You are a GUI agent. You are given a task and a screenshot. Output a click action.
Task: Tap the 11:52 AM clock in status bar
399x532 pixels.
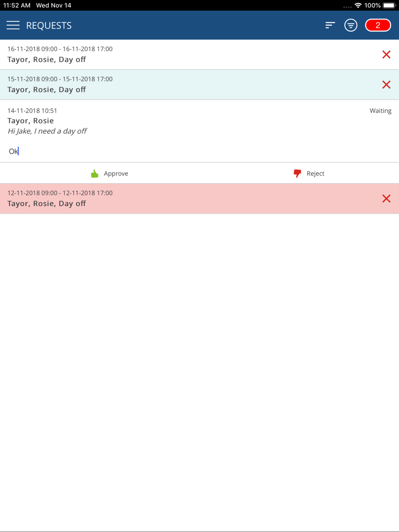17,5
